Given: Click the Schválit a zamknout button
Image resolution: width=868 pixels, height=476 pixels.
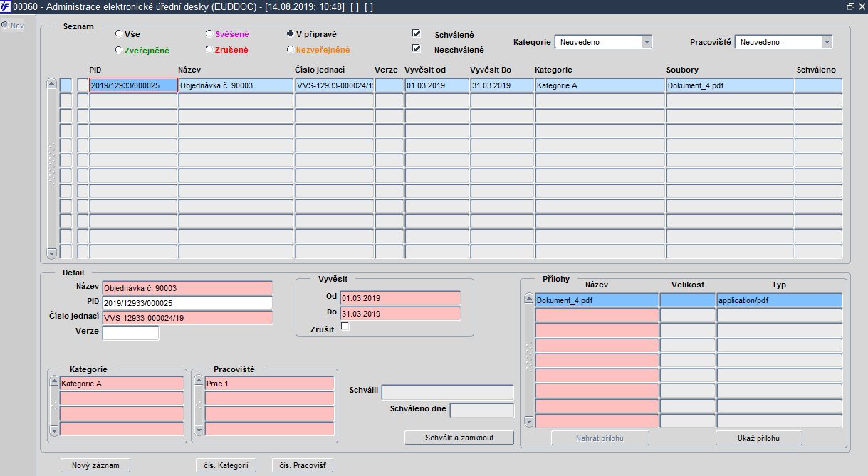Looking at the screenshot, I should coord(459,438).
